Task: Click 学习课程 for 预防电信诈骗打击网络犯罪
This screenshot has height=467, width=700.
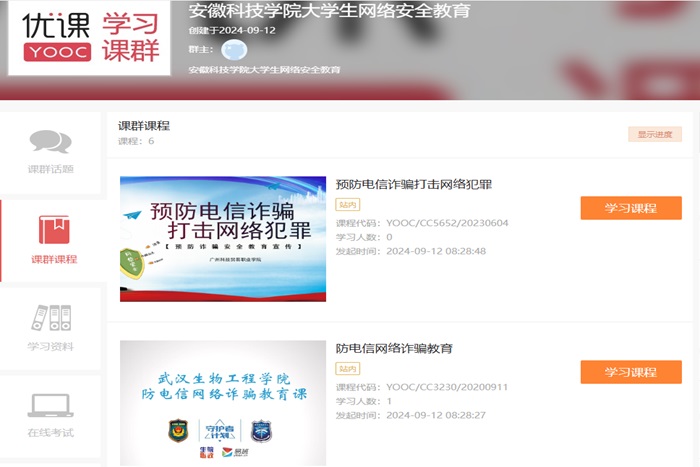Action: (630, 208)
